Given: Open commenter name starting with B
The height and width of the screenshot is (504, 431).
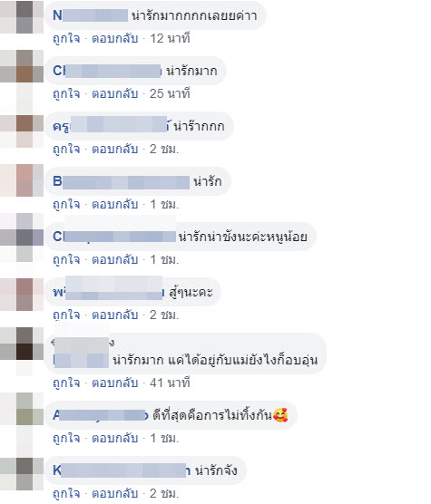Looking at the screenshot, I should [x=122, y=181].
